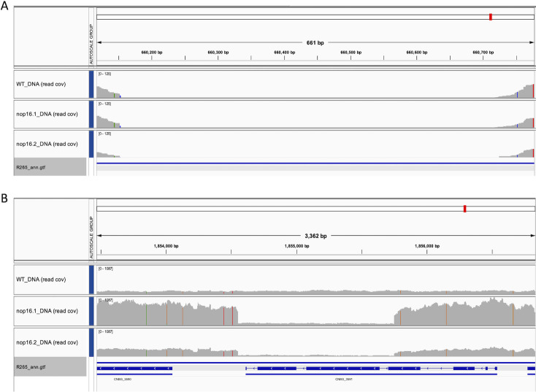Select the R265_ann.gtf annotation track in panel A
Image resolution: width=536 pixels, height=392 pixels.
(x=34, y=167)
